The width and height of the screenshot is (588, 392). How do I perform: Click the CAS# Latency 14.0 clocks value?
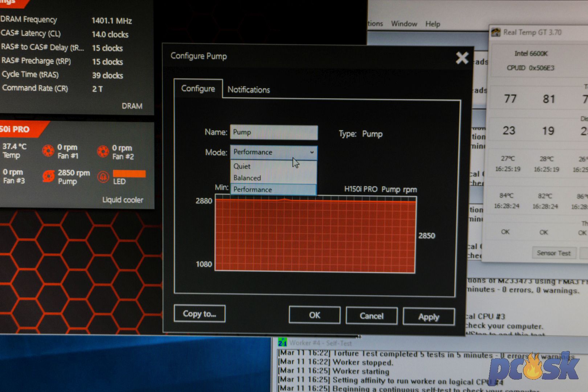(110, 34)
